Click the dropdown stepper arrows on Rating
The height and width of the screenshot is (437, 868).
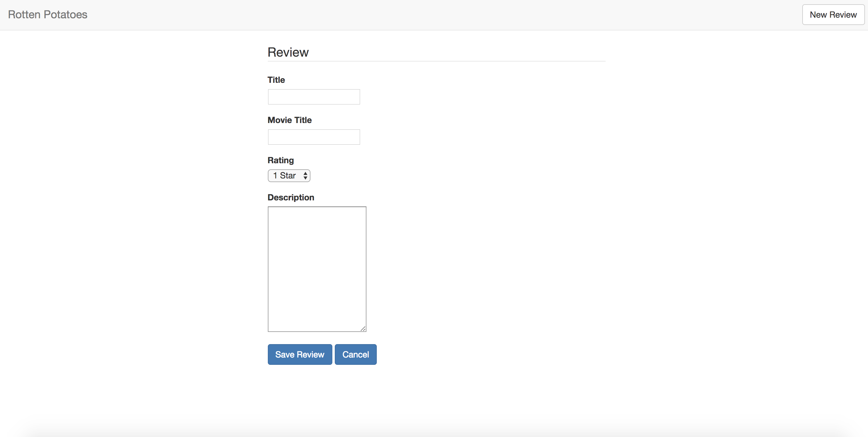click(x=305, y=175)
